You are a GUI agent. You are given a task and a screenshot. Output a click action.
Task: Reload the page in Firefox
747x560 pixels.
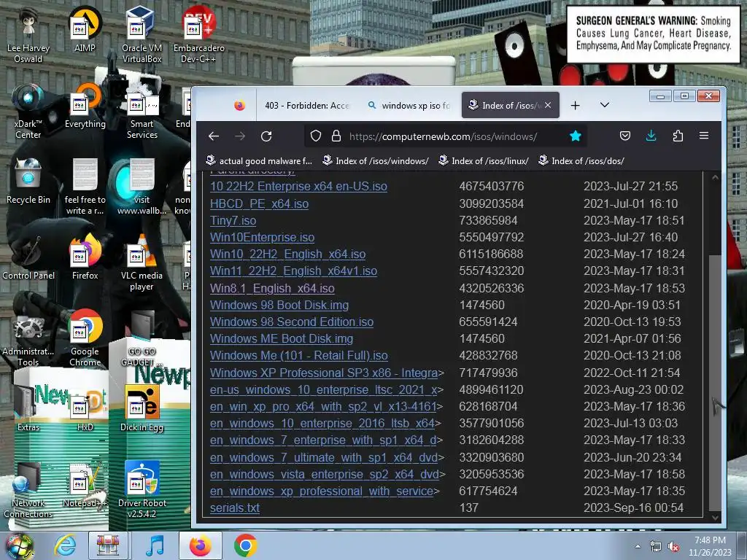coord(266,136)
